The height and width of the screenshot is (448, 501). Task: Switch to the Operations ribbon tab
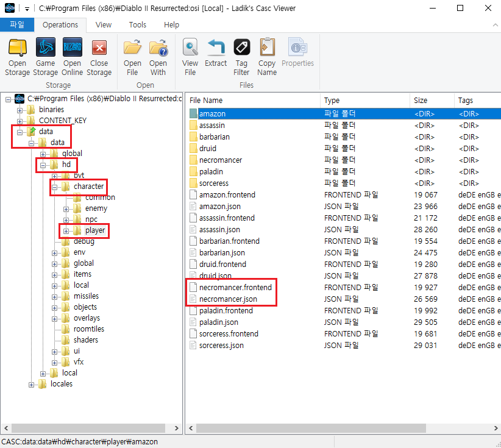60,24
